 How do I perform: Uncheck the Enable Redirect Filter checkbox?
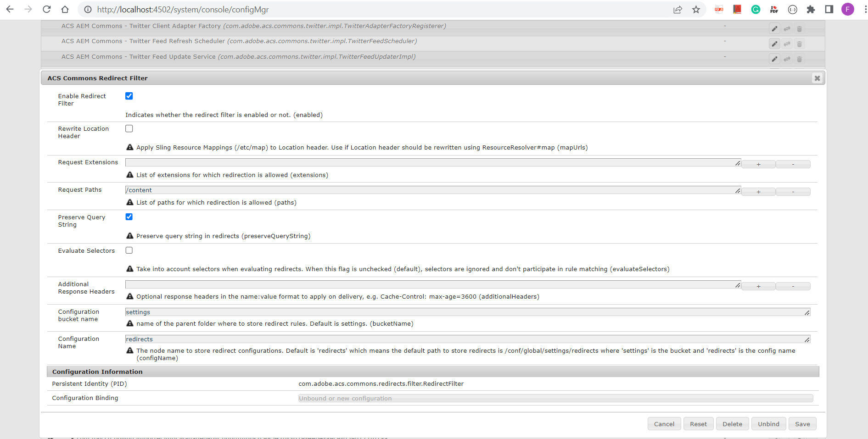129,96
